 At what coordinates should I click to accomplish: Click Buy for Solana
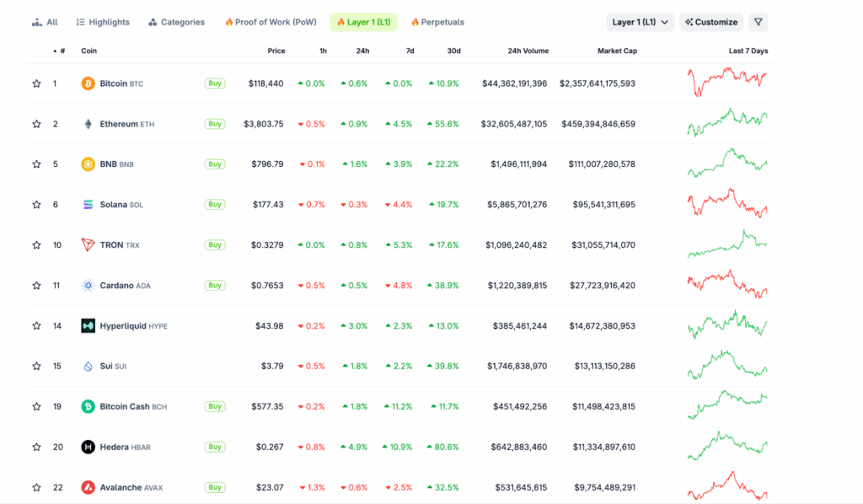click(215, 205)
